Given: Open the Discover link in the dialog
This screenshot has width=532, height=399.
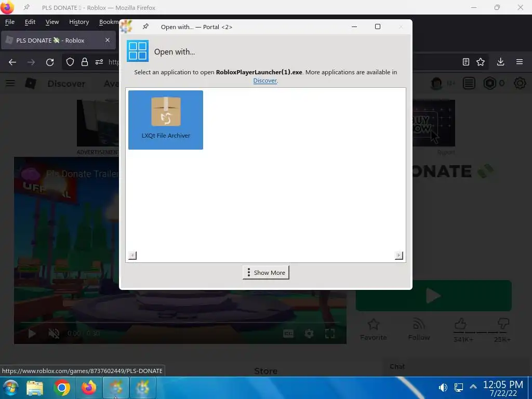Looking at the screenshot, I should 265,81.
